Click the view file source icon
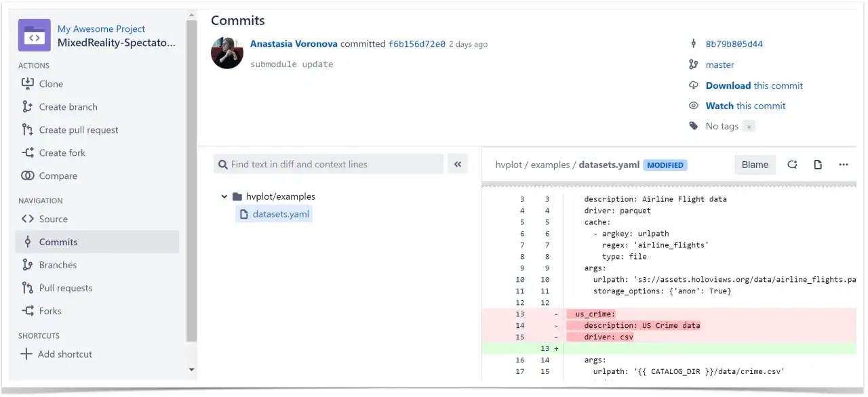 (x=818, y=165)
